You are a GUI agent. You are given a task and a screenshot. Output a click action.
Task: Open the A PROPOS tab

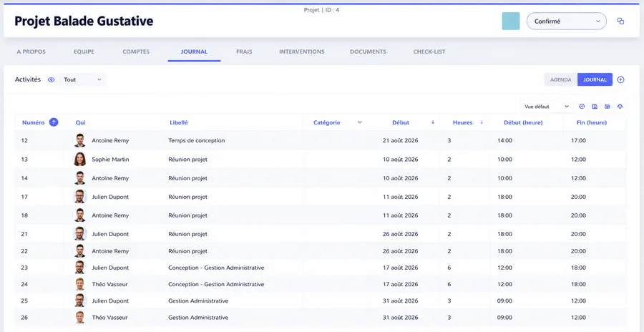(x=31, y=52)
